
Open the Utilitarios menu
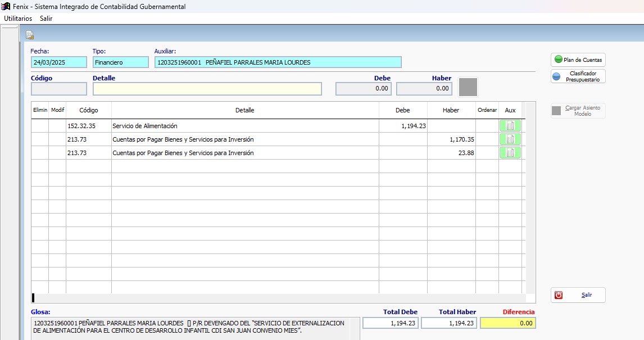pyautogui.click(x=18, y=19)
